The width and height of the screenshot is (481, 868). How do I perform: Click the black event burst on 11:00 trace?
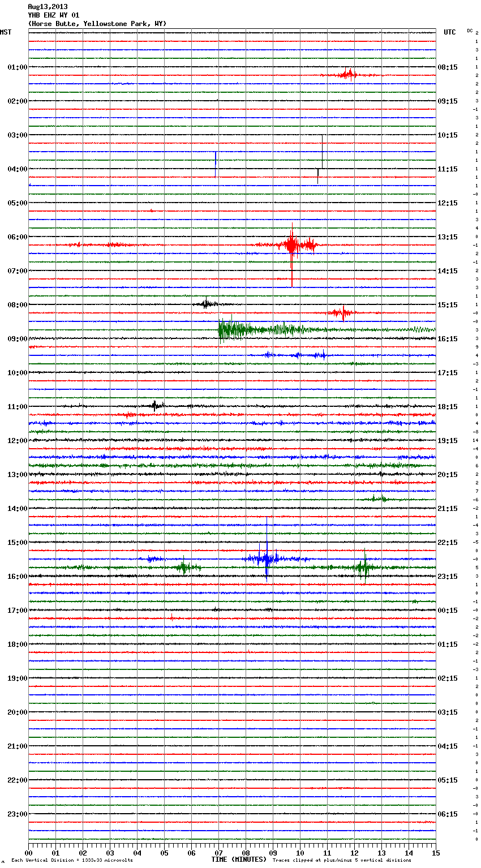(x=156, y=405)
